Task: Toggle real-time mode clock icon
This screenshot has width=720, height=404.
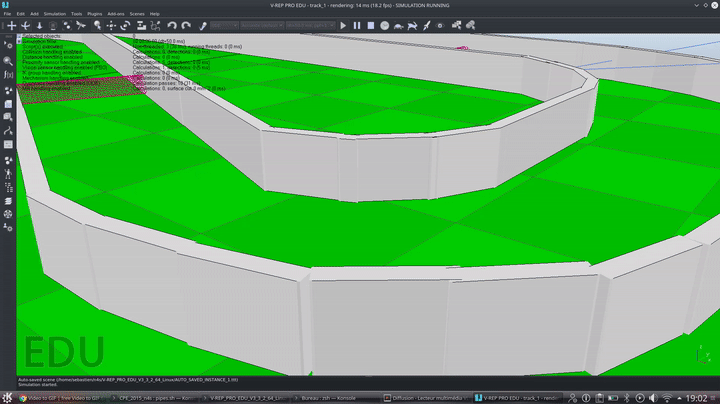Action: pos(386,24)
